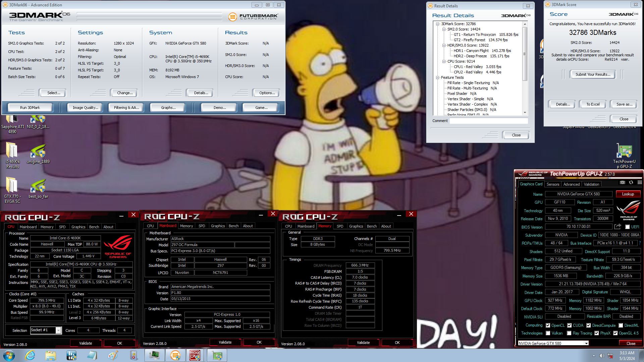Take a GPU-Z screenshot with camera icon

[623, 183]
